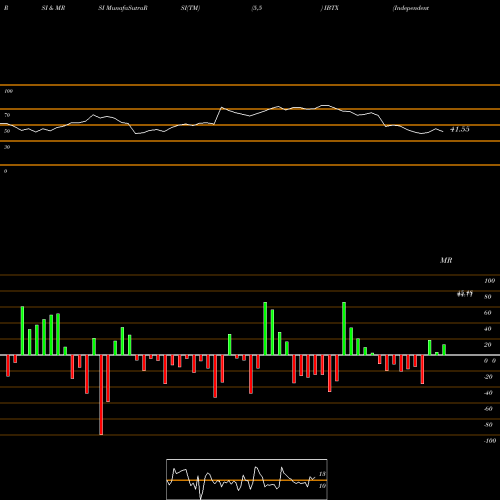Open the mini chart thumbnail at the bottom
Image resolution: width=500 pixels, height=500 pixels.
coord(247,479)
